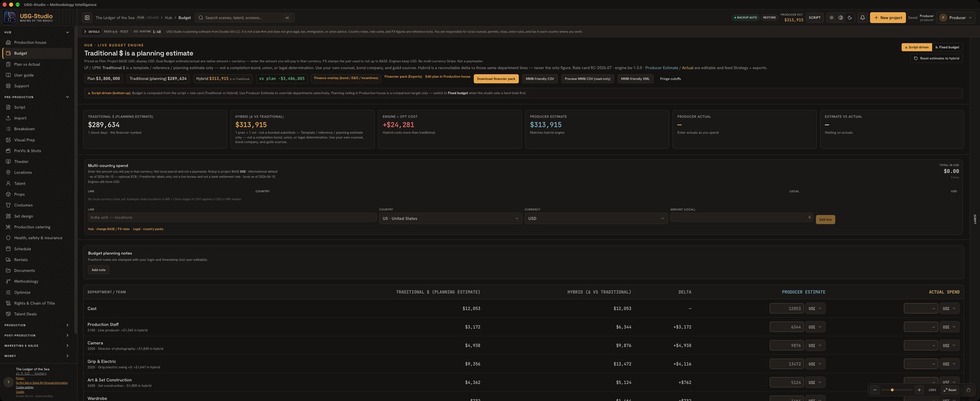Image resolution: width=980 pixels, height=401 pixels.
Task: Click the search scenes, talent, screens field
Action: (244, 18)
